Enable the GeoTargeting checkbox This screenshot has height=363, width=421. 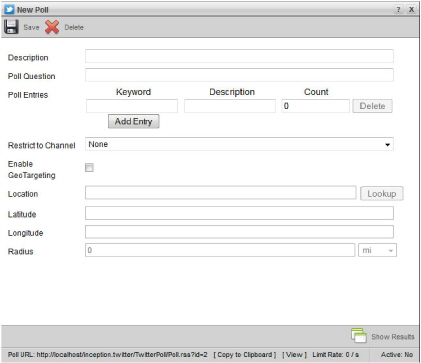(x=89, y=167)
